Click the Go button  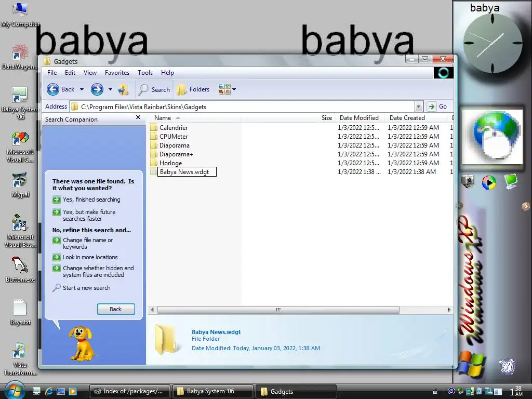coord(437,107)
